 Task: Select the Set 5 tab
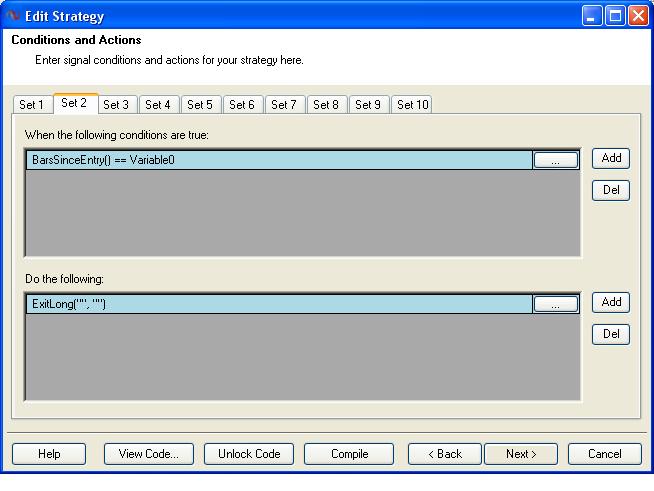pyautogui.click(x=201, y=105)
